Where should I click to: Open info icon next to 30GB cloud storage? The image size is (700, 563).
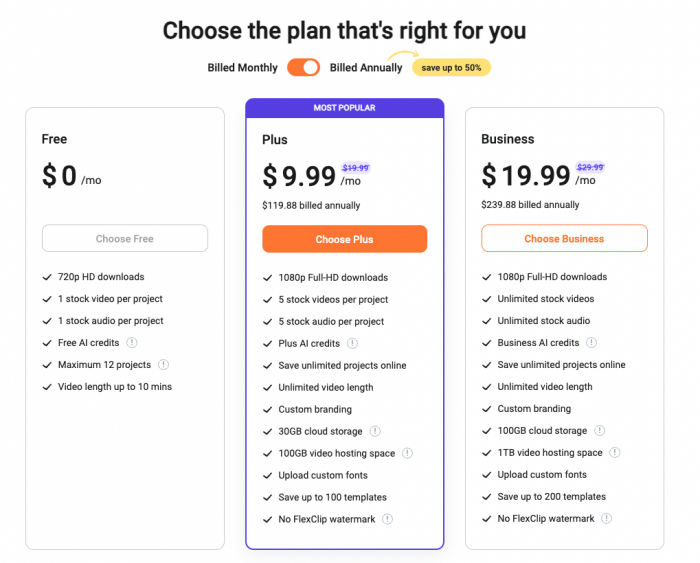pos(375,431)
